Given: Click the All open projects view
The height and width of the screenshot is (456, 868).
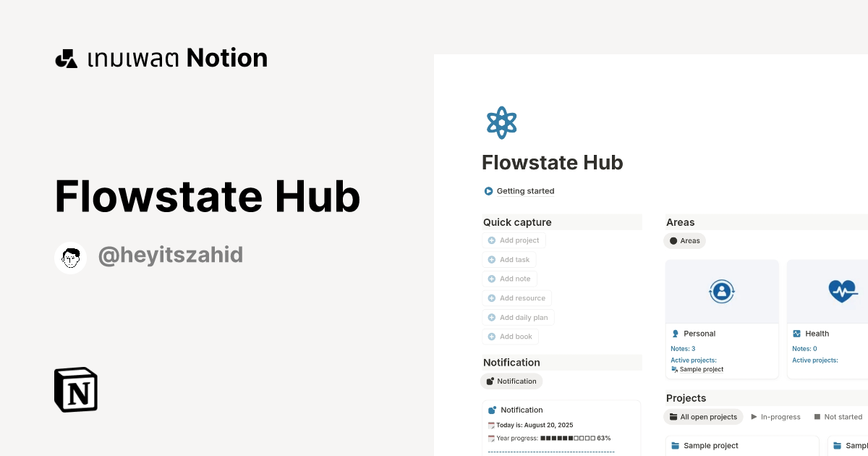Looking at the screenshot, I should [703, 416].
